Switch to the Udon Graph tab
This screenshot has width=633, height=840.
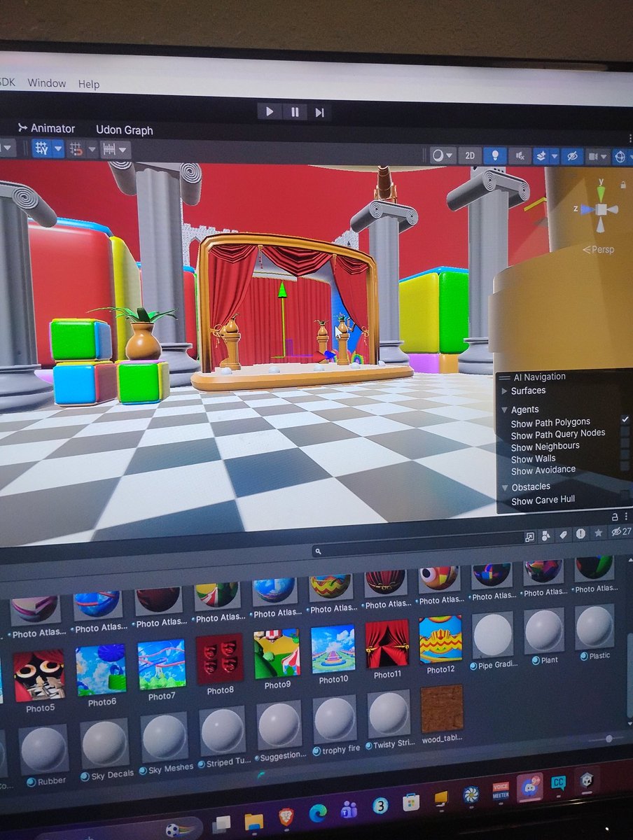(x=124, y=130)
